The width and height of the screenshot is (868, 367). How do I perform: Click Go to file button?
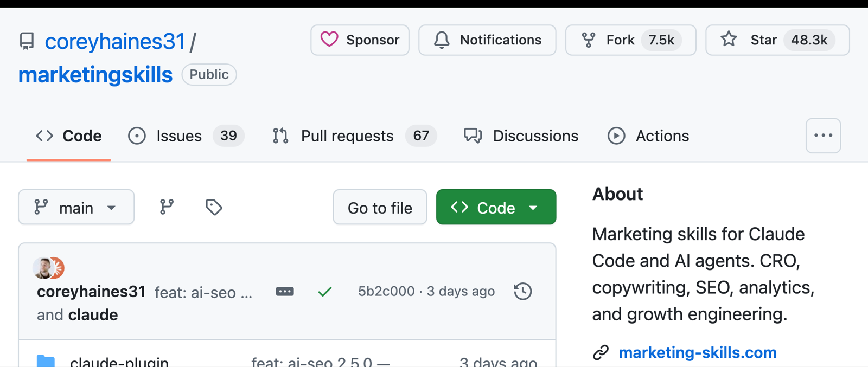tap(380, 207)
